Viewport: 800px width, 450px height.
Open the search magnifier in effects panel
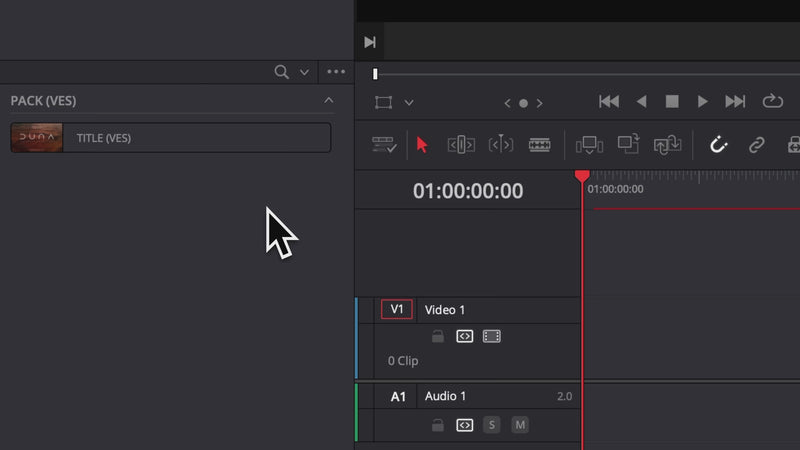(281, 72)
